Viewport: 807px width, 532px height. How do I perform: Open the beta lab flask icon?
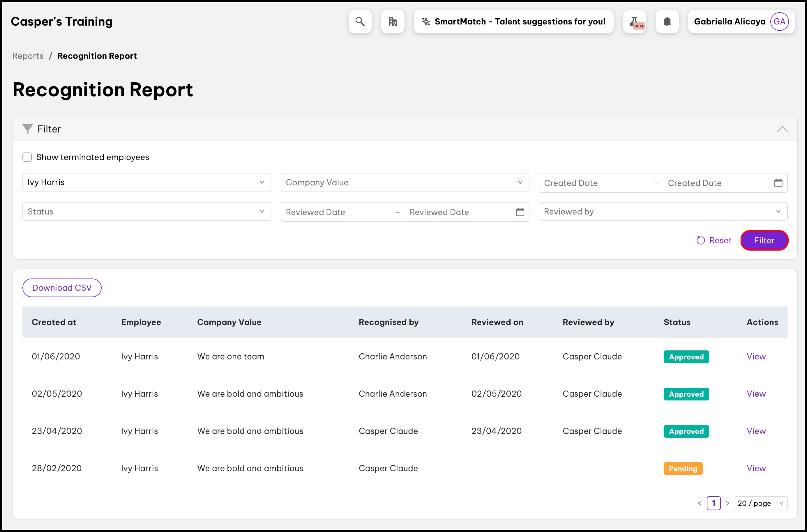pyautogui.click(x=634, y=22)
